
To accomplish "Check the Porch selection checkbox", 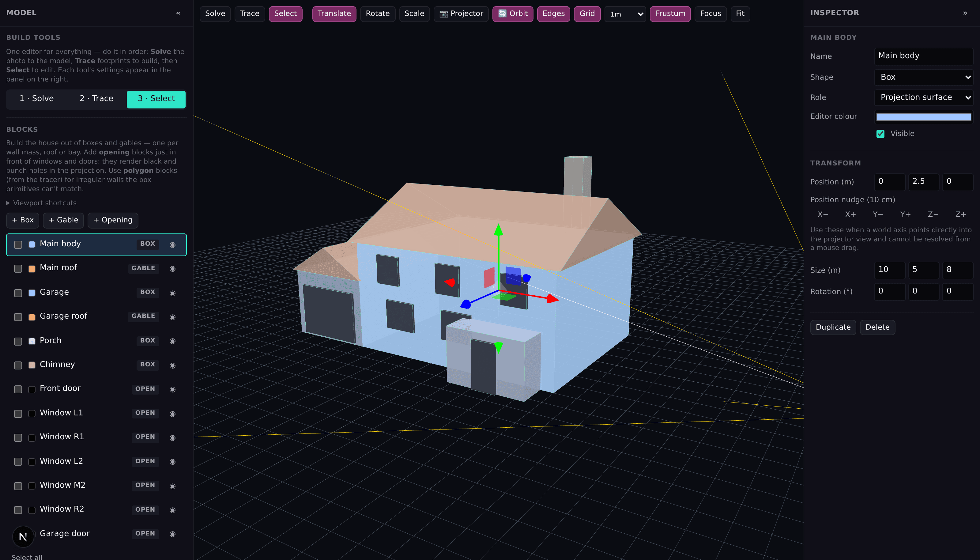I will [18, 342].
